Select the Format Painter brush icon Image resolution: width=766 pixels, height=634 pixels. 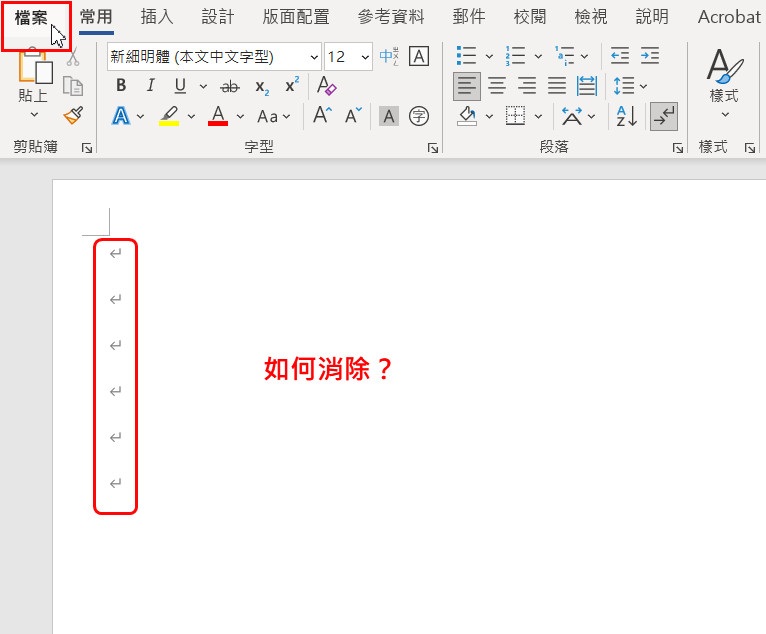click(x=73, y=116)
